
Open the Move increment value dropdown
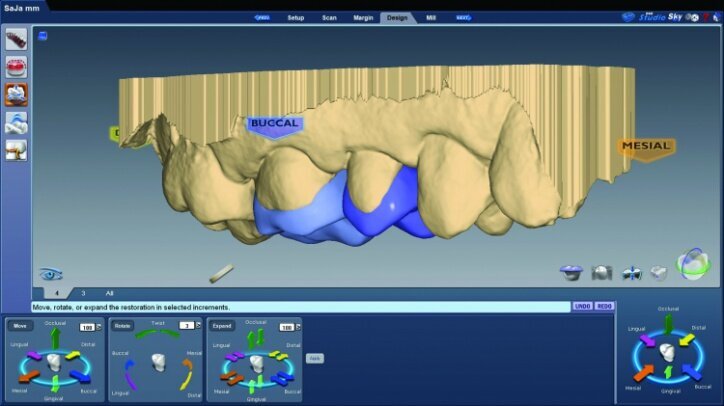tap(99, 327)
